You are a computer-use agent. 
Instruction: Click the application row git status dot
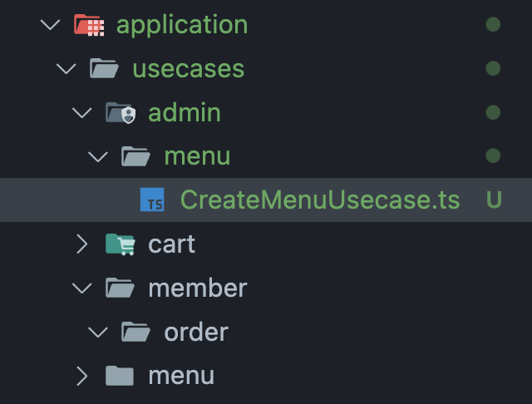pos(493,24)
